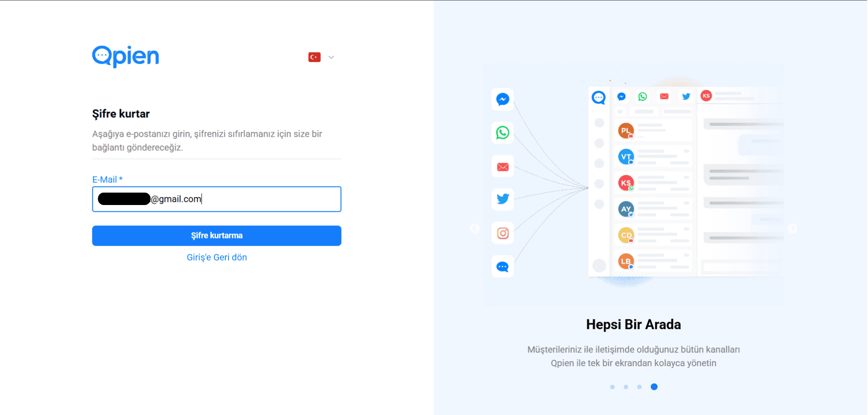
Task: Jump to first carousel dot
Action: pos(612,387)
